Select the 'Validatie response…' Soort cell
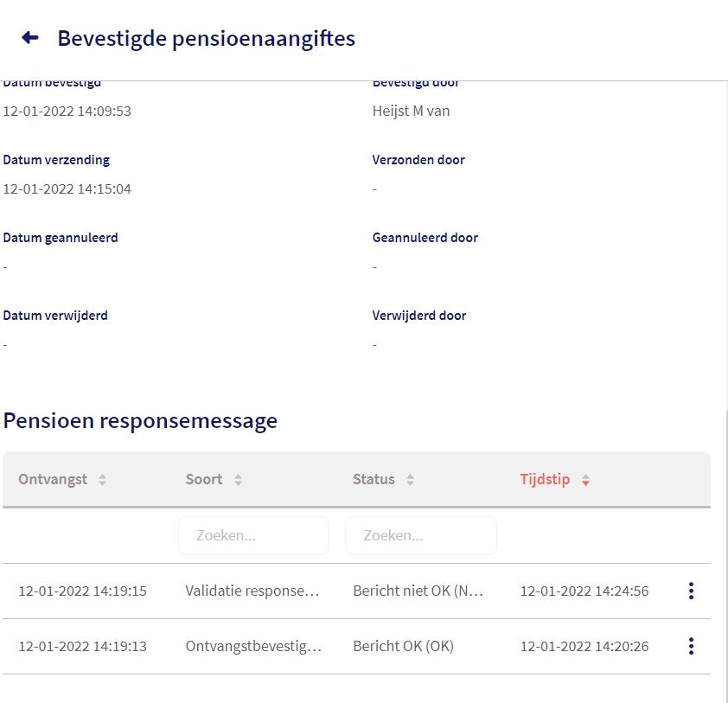This screenshot has width=728, height=703. (252, 591)
